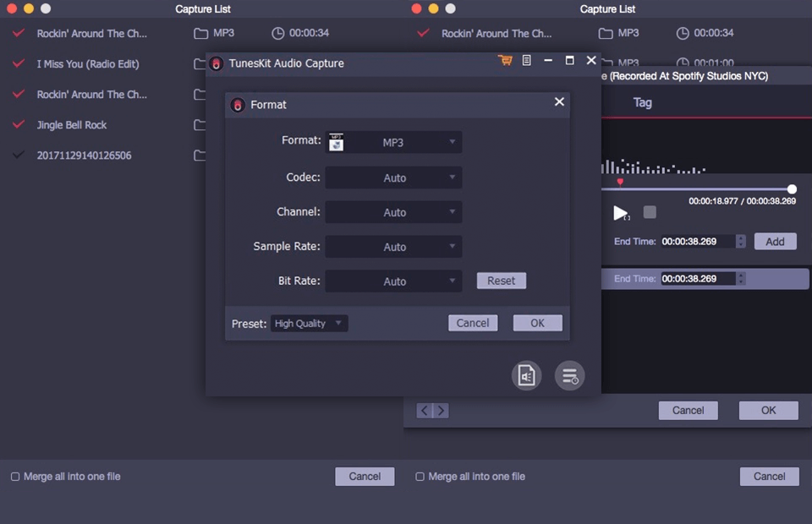Click the MP3 format icon in Format row
812x524 pixels.
click(336, 142)
